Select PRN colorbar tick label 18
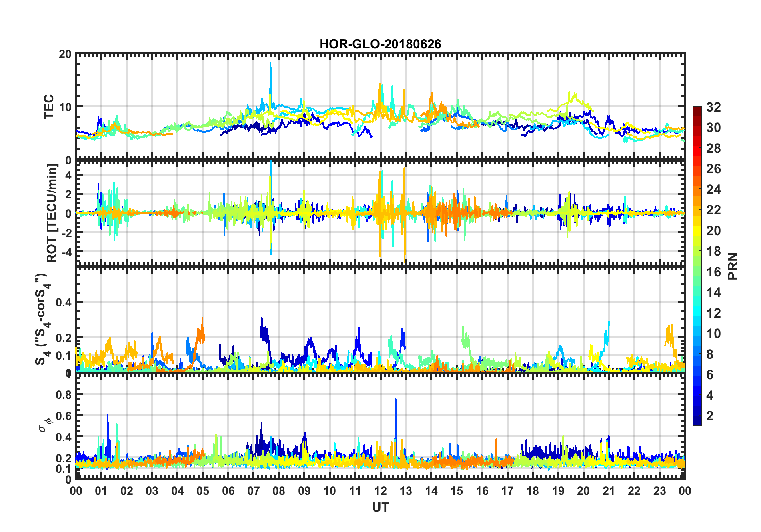The image size is (761, 532). pos(713,251)
